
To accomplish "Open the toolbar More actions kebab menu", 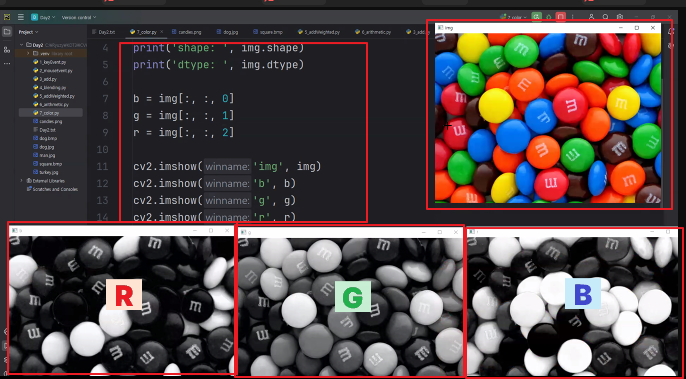I will pyautogui.click(x=573, y=17).
